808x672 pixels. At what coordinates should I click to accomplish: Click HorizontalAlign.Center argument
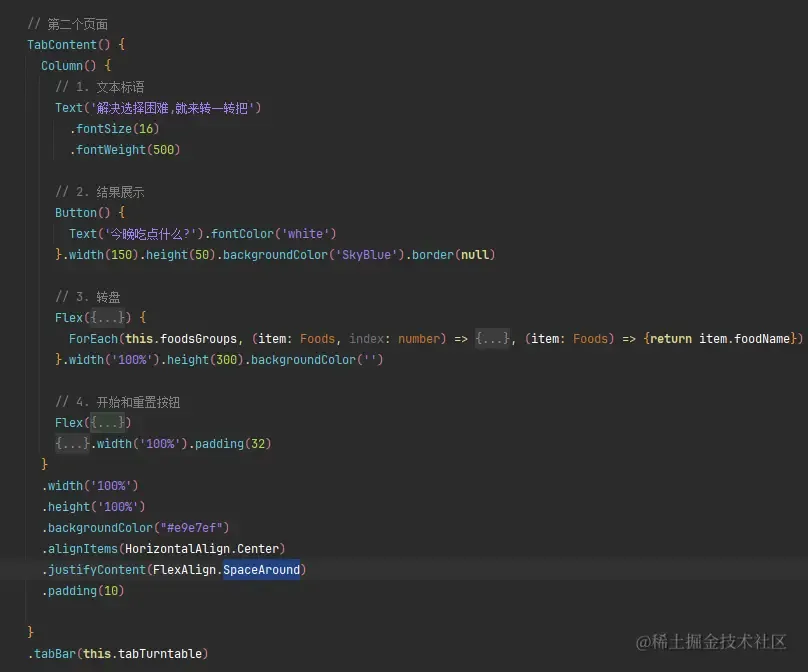point(202,549)
